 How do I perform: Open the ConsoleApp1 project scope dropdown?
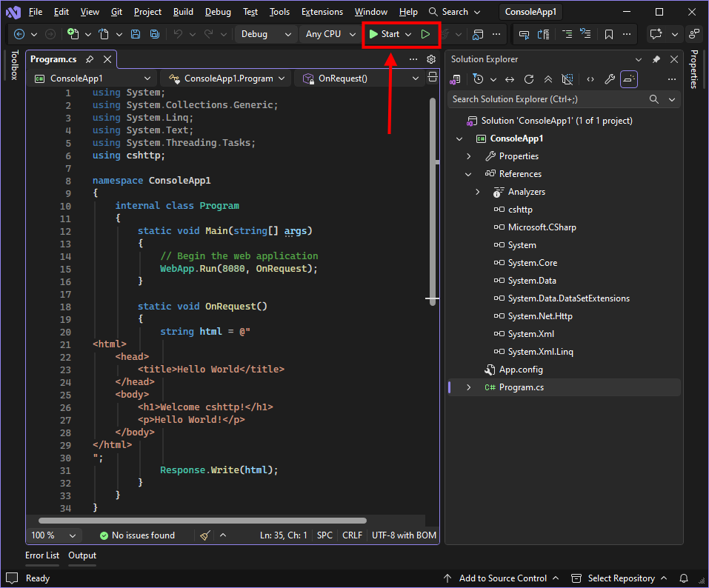(x=93, y=78)
